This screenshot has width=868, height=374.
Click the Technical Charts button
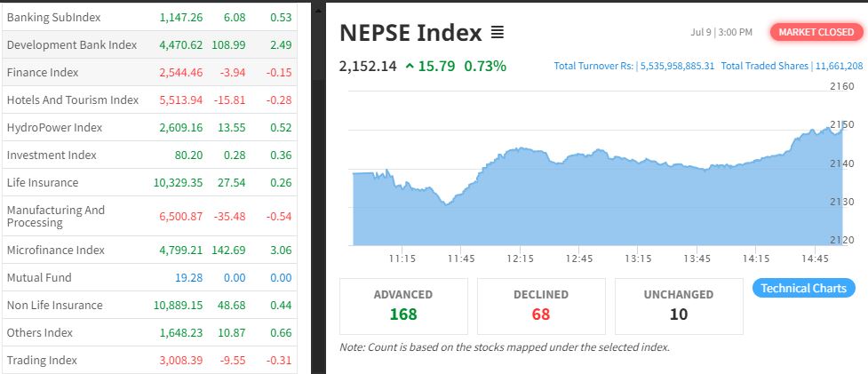pyautogui.click(x=804, y=288)
